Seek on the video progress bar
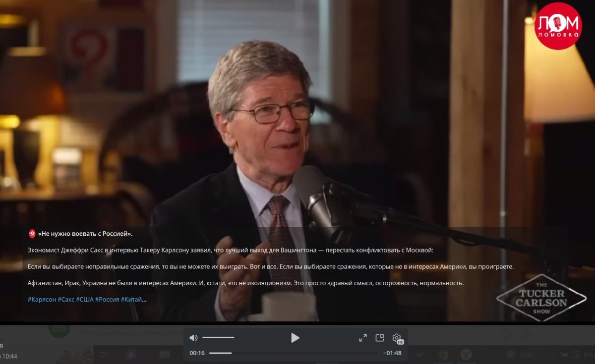595x364 pixels. pos(294,353)
